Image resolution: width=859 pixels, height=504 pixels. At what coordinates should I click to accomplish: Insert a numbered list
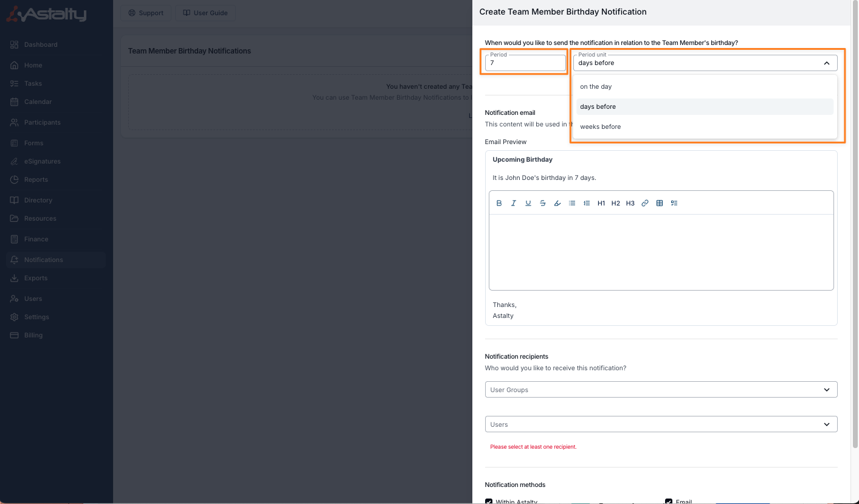(x=587, y=203)
